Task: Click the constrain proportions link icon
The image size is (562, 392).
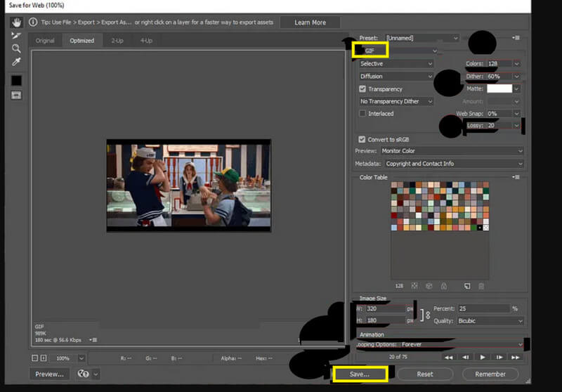Action: tap(428, 315)
